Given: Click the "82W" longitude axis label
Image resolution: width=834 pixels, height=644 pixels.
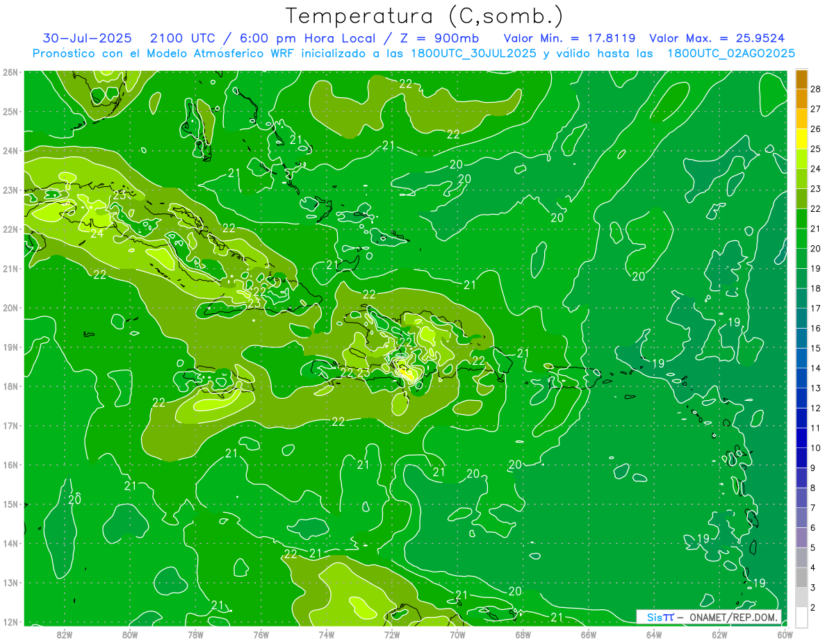Looking at the screenshot, I should click(65, 634).
